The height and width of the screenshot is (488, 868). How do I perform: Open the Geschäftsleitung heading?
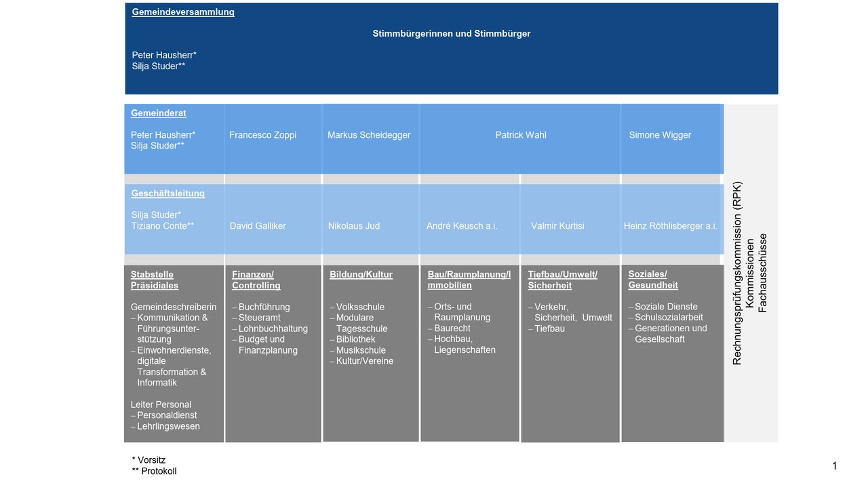point(168,193)
